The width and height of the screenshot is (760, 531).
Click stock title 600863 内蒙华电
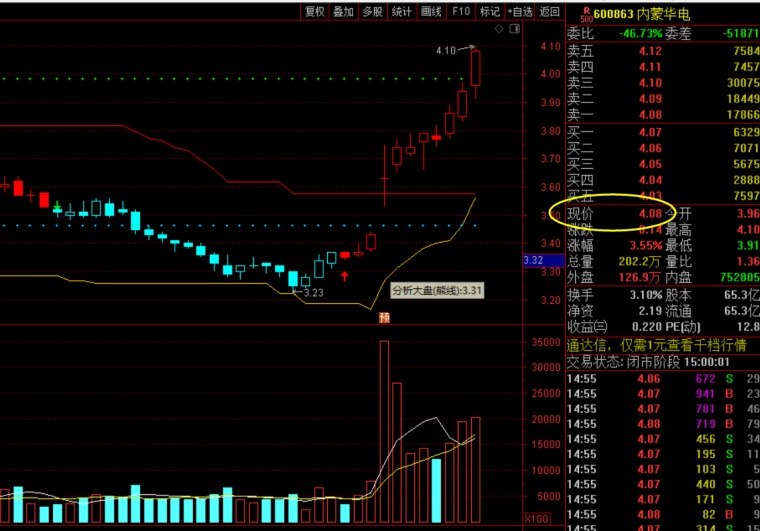pyautogui.click(x=641, y=14)
